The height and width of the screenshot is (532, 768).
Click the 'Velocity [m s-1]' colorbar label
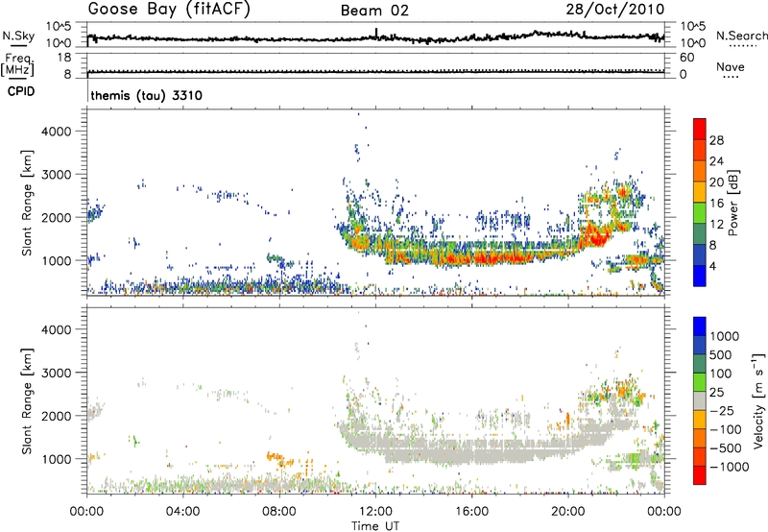(x=758, y=400)
